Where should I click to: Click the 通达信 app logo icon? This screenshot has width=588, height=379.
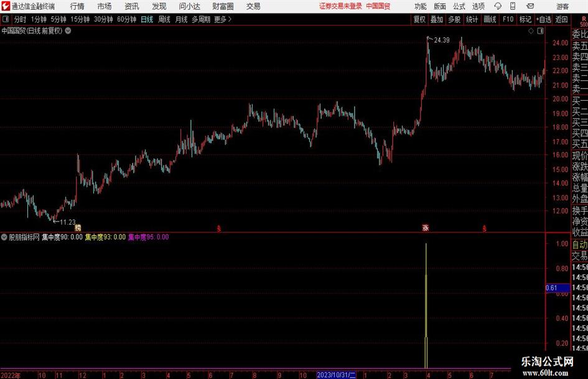click(x=6, y=6)
